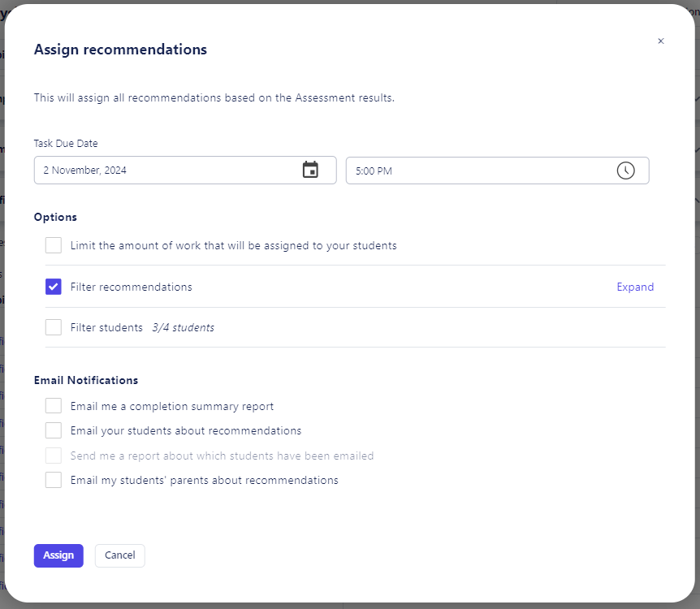The image size is (700, 609).
Task: Click the Assign recommendations title
Action: [x=120, y=50]
